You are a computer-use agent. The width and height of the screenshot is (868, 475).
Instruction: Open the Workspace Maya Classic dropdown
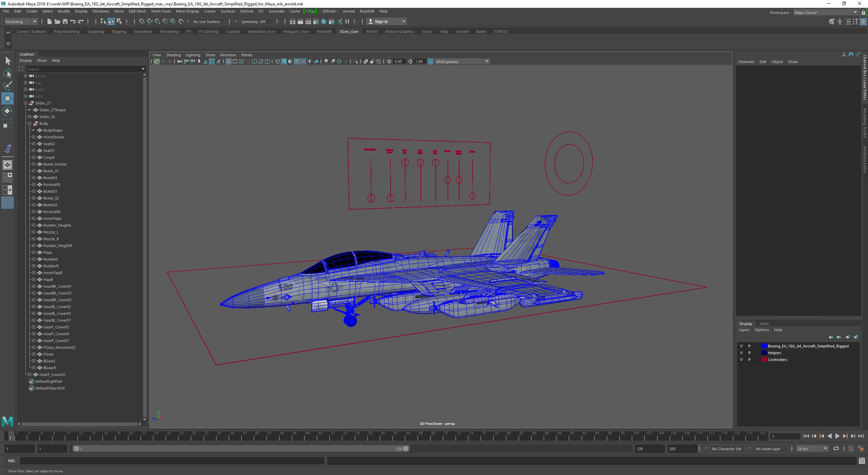coord(826,13)
